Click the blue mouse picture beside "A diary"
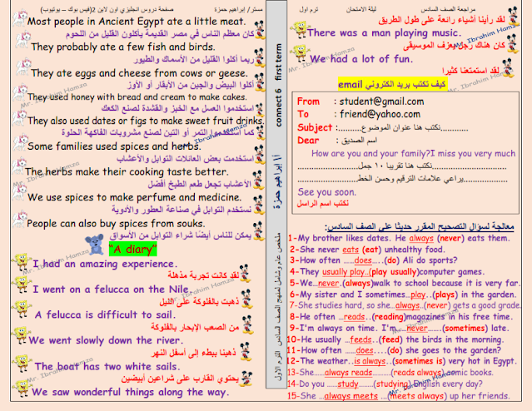Viewport: 532px width, 411px height. (94, 245)
